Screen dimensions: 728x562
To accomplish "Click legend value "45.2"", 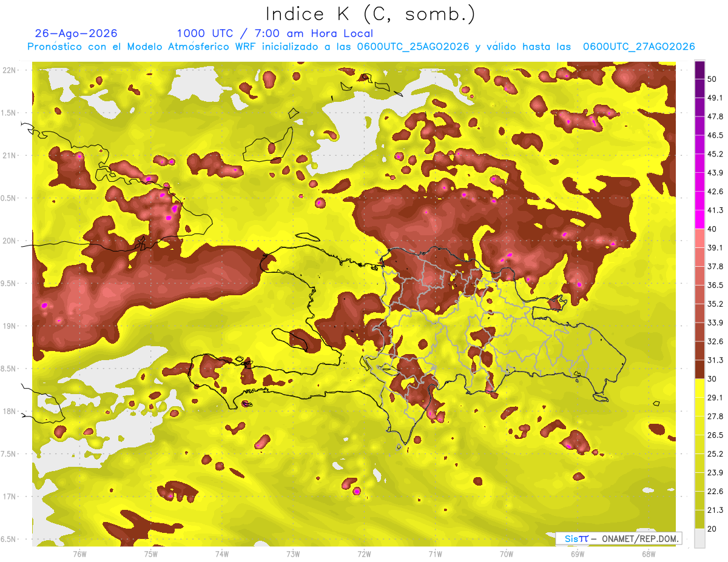I will pyautogui.click(x=716, y=154).
